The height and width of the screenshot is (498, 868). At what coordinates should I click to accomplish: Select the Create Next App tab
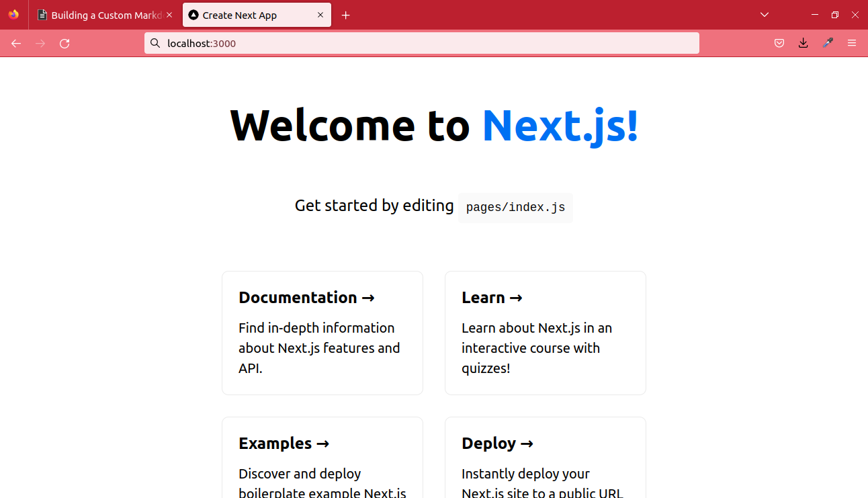coord(257,15)
